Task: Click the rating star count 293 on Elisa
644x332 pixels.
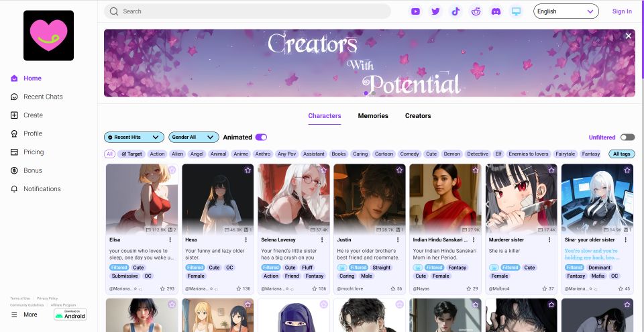Action: (x=167, y=289)
